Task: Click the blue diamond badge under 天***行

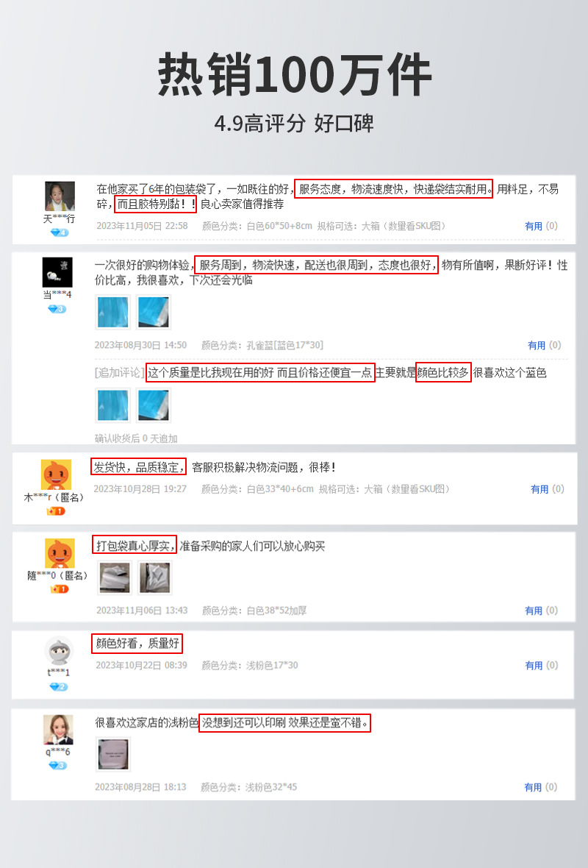Action: coord(59,232)
